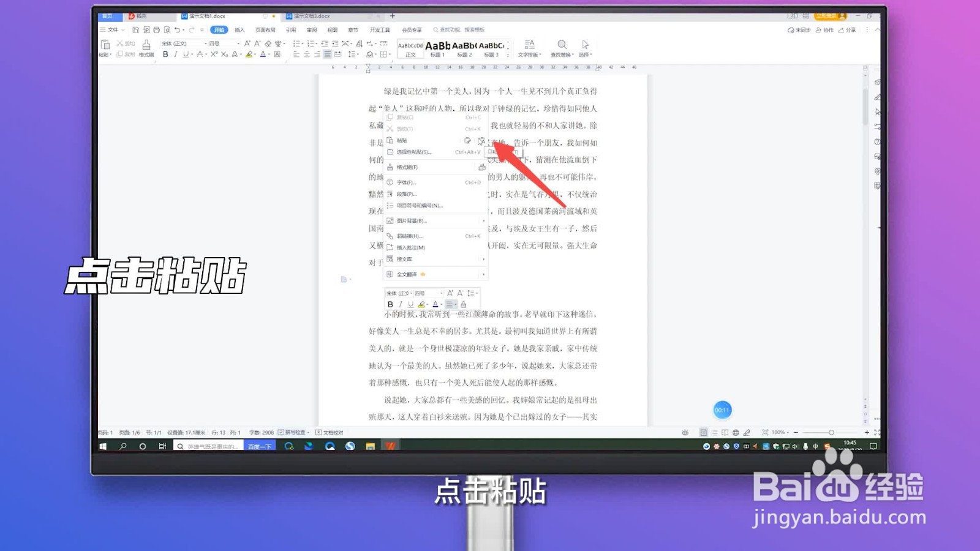This screenshot has width=980, height=551.
Task: Switch to the 引用 ribbon tab
Action: [x=291, y=30]
